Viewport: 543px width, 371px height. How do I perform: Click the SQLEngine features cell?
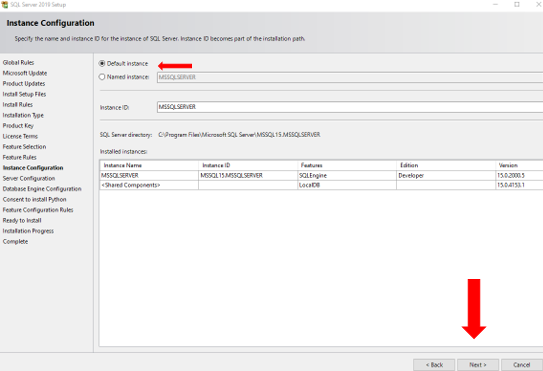tap(347, 175)
